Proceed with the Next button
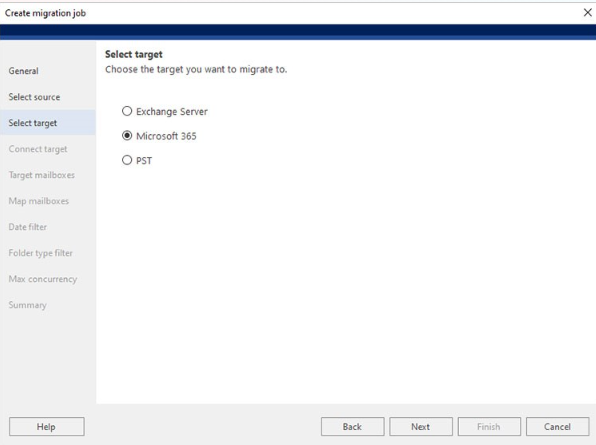The width and height of the screenshot is (596, 445). pos(421,426)
